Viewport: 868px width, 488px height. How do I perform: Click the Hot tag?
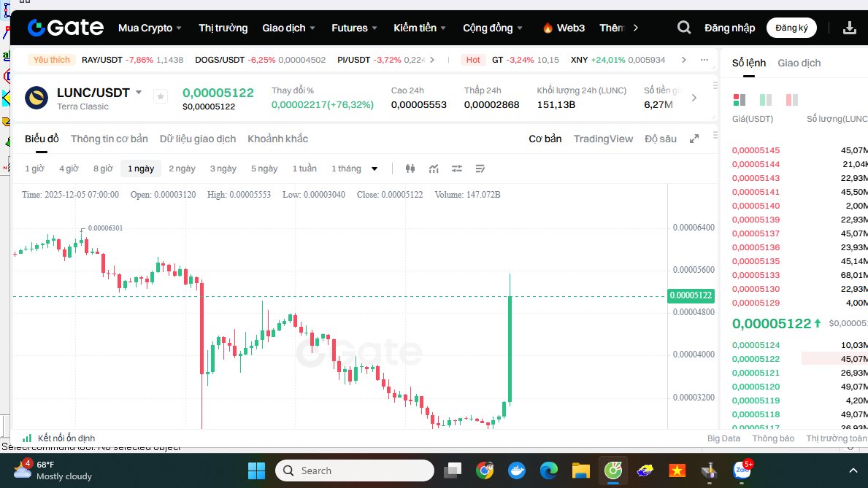(x=473, y=60)
